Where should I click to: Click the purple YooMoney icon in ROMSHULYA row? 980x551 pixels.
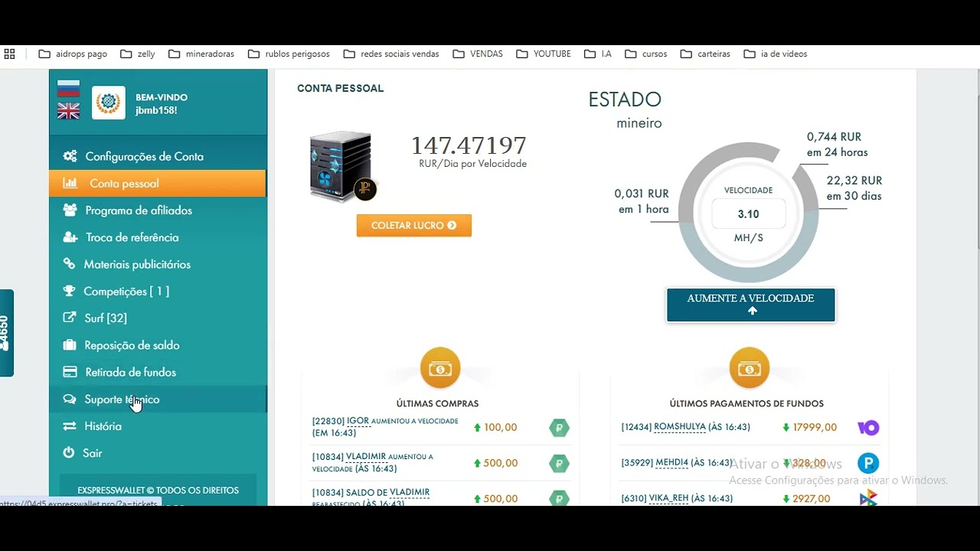[x=868, y=428]
